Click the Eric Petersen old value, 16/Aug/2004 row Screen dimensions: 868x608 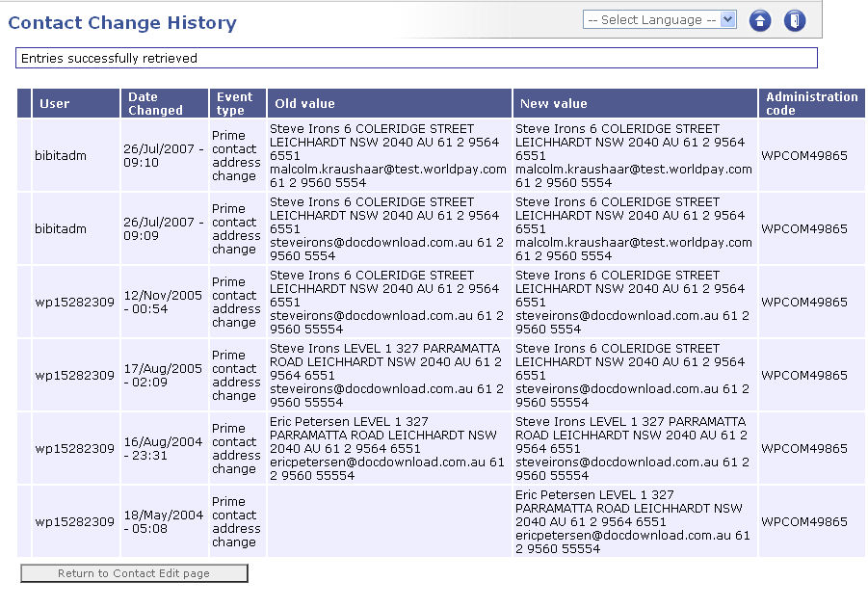click(x=387, y=448)
